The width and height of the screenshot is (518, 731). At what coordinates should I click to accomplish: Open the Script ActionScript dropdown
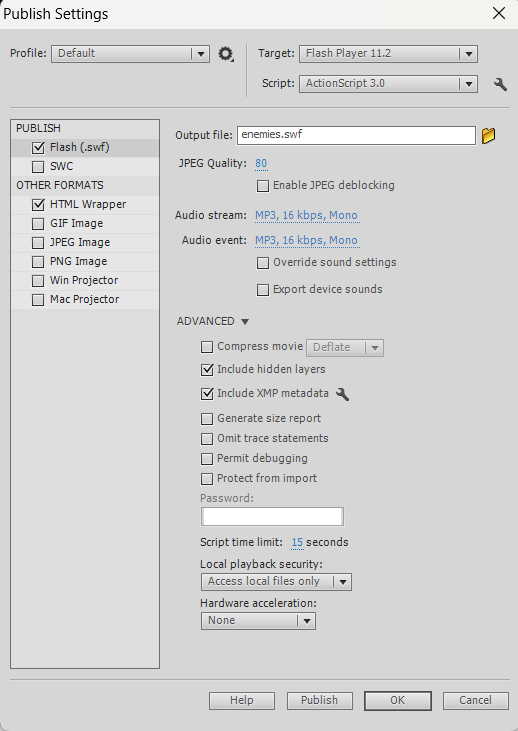point(388,84)
